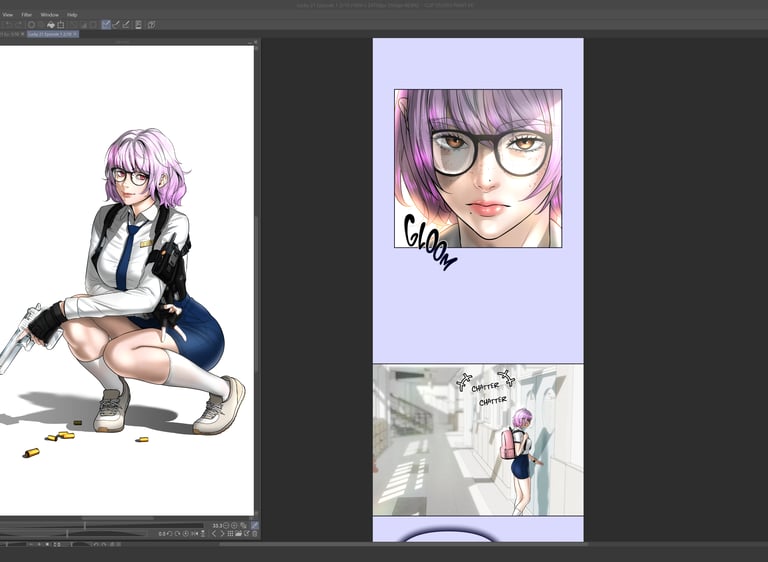768x562 pixels.
Task: Close the highlighted Episode 1 document tab
Action: coord(75,34)
